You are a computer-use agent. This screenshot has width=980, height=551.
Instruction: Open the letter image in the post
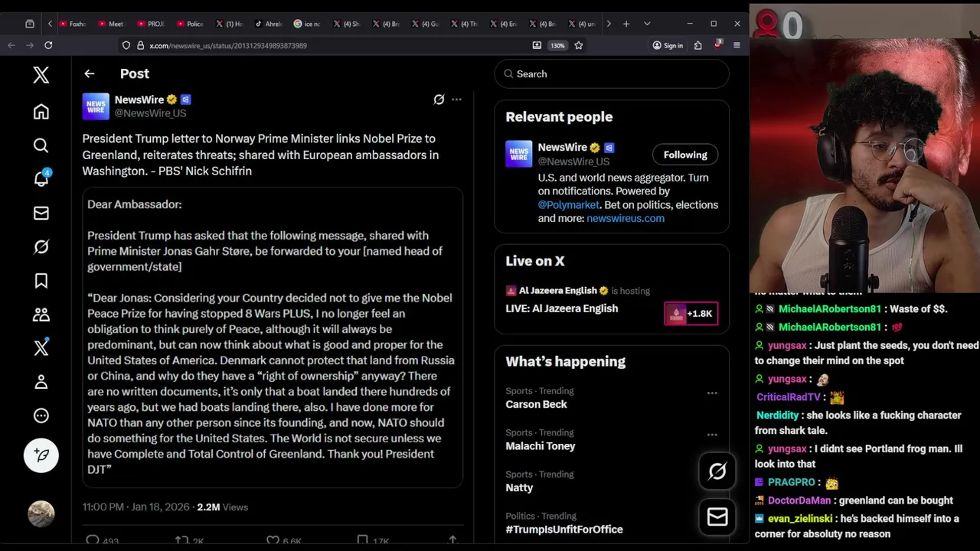coord(273,337)
